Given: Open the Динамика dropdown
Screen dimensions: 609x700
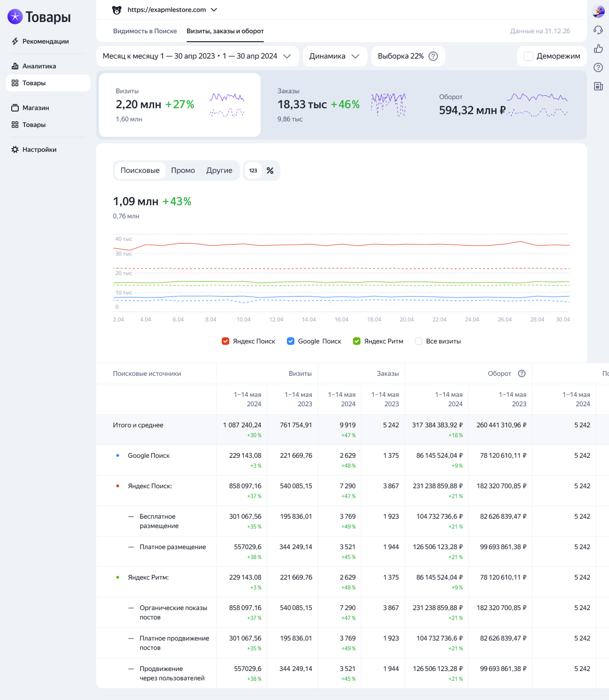Looking at the screenshot, I should [x=335, y=56].
